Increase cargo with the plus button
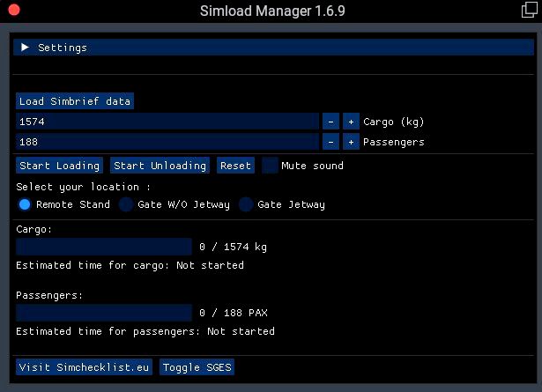The image size is (542, 392). point(351,122)
